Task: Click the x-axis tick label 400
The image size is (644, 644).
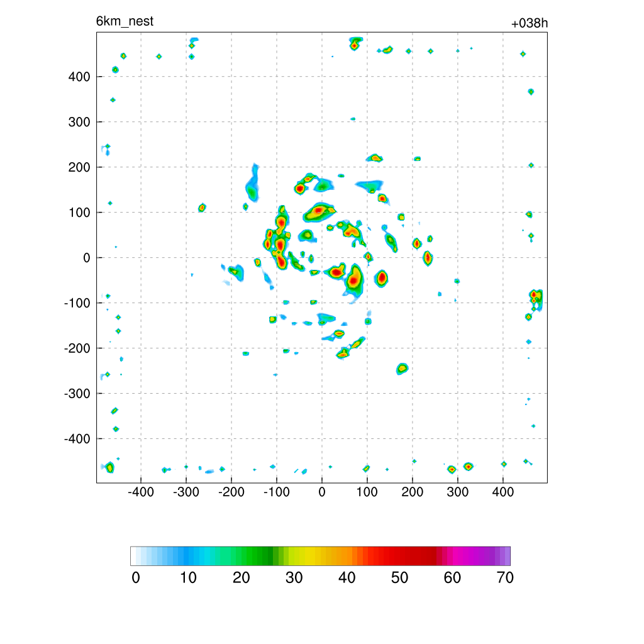Action: (x=502, y=492)
